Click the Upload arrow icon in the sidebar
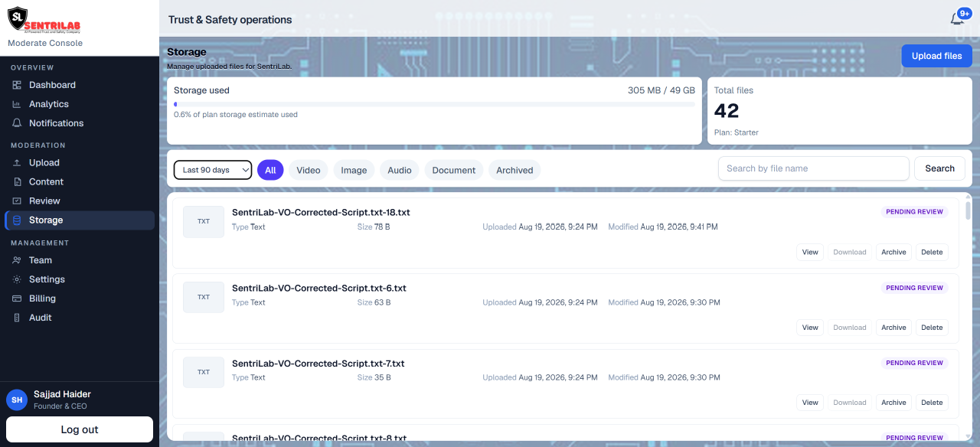The height and width of the screenshot is (447, 980). pos(17,163)
